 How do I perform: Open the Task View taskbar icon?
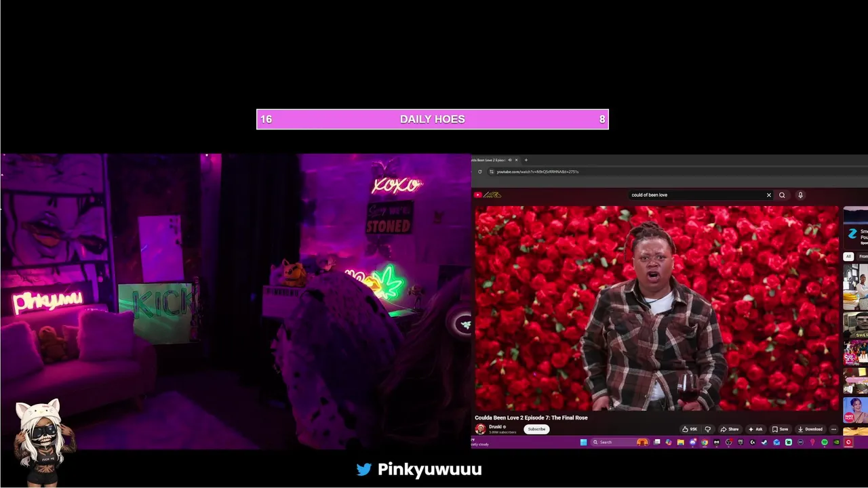point(656,442)
